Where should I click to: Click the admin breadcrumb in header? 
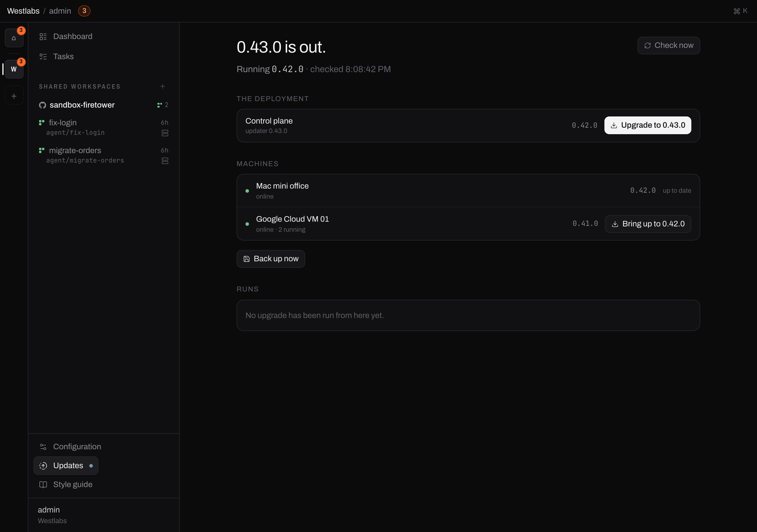pyautogui.click(x=60, y=11)
